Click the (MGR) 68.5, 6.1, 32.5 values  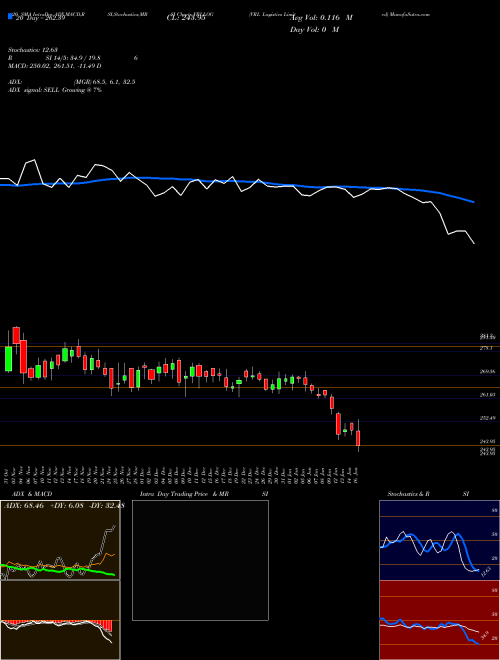[x=104, y=82]
